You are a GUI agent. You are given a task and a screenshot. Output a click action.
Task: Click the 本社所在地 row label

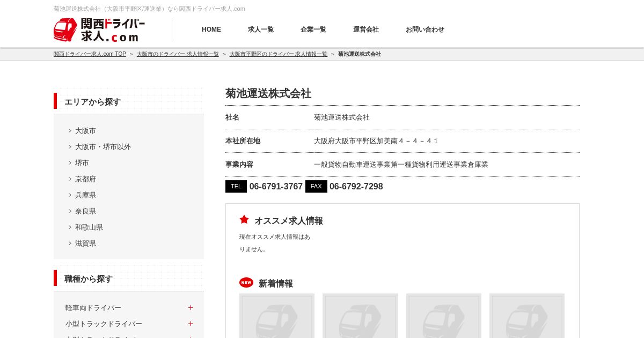click(243, 141)
